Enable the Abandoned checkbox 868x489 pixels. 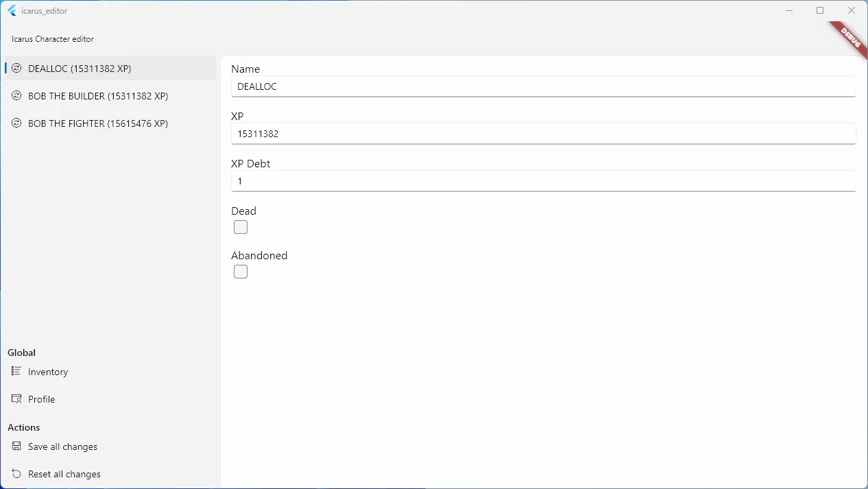pos(241,272)
